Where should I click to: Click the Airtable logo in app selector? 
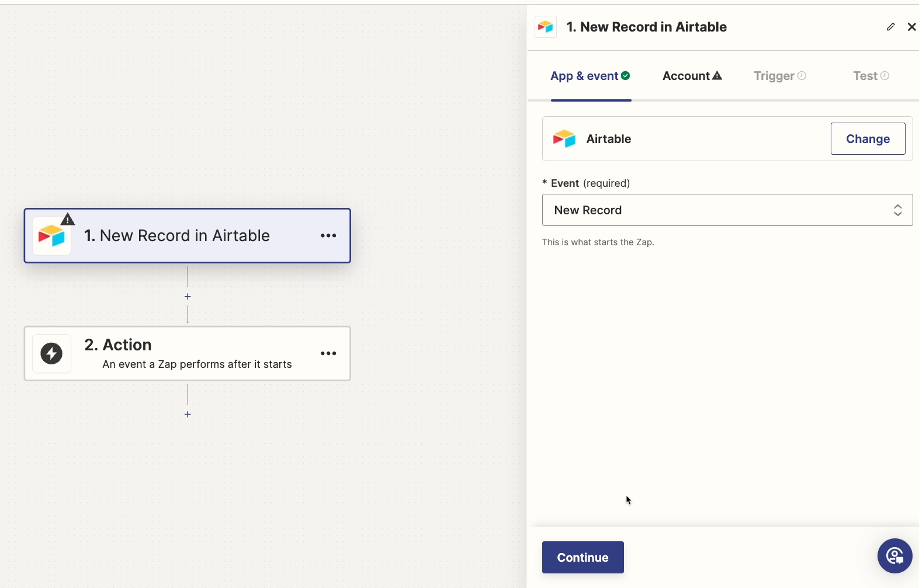564,139
